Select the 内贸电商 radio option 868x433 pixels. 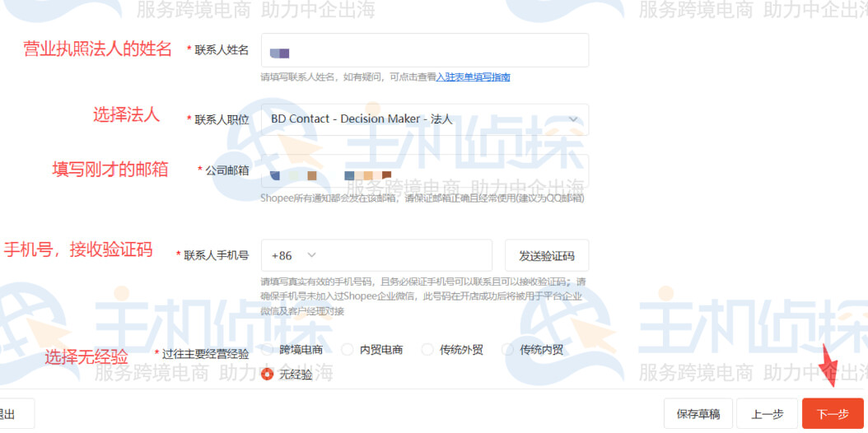pos(347,350)
